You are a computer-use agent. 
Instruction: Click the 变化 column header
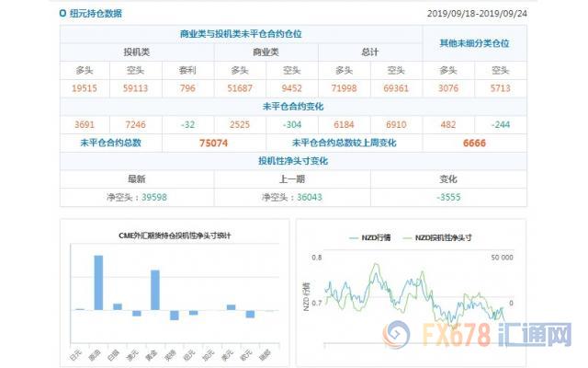[x=448, y=179]
